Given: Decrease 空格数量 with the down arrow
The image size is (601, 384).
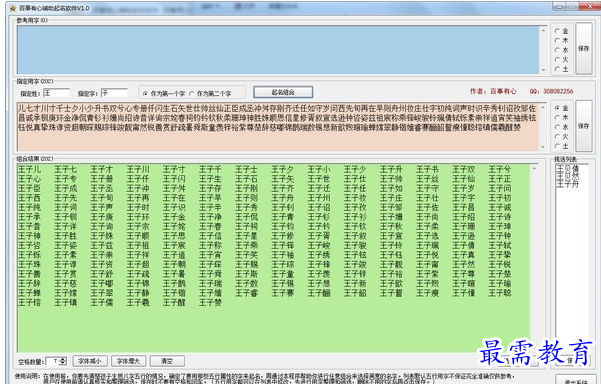Looking at the screenshot, I should coord(63,363).
